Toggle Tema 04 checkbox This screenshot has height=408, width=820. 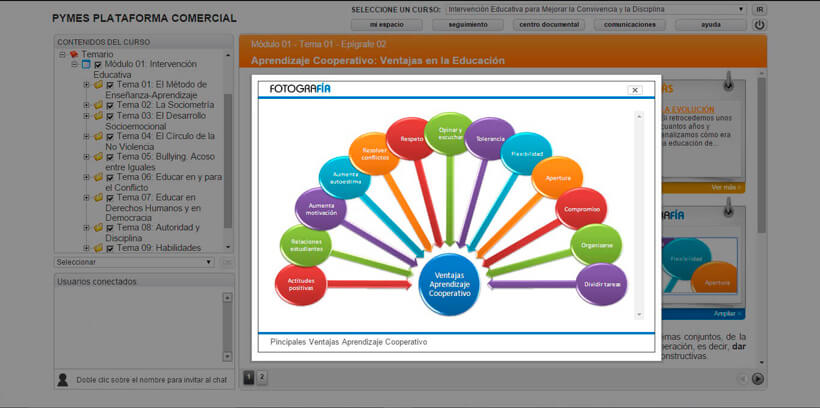tap(110, 137)
